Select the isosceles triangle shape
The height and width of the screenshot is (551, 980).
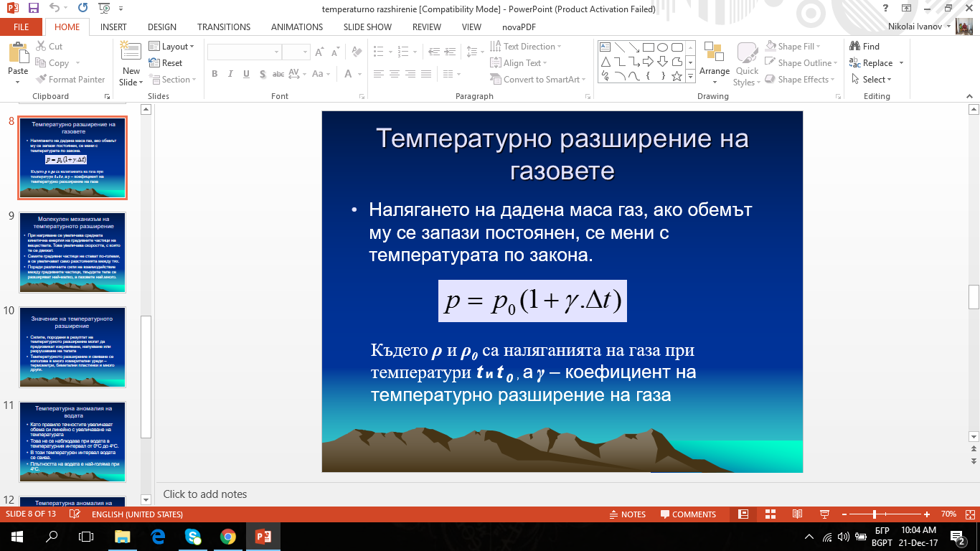(606, 62)
